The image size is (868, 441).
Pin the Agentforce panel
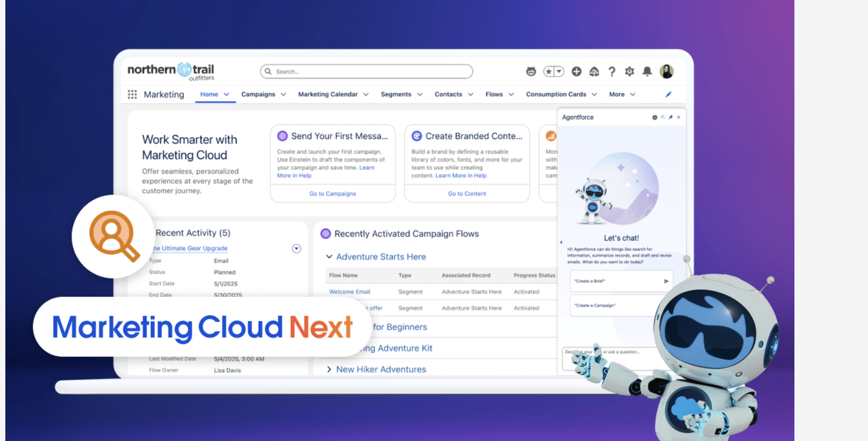[671, 117]
